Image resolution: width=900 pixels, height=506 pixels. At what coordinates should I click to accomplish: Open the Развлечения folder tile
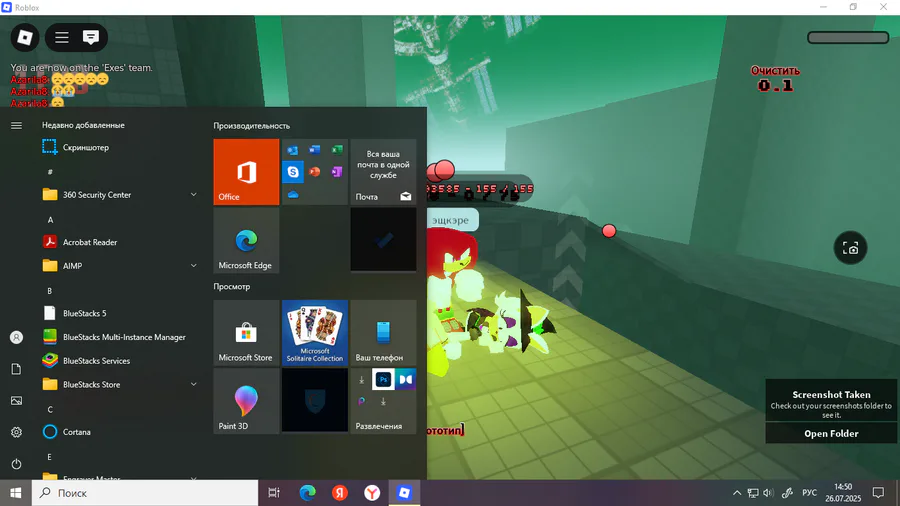tap(383, 400)
